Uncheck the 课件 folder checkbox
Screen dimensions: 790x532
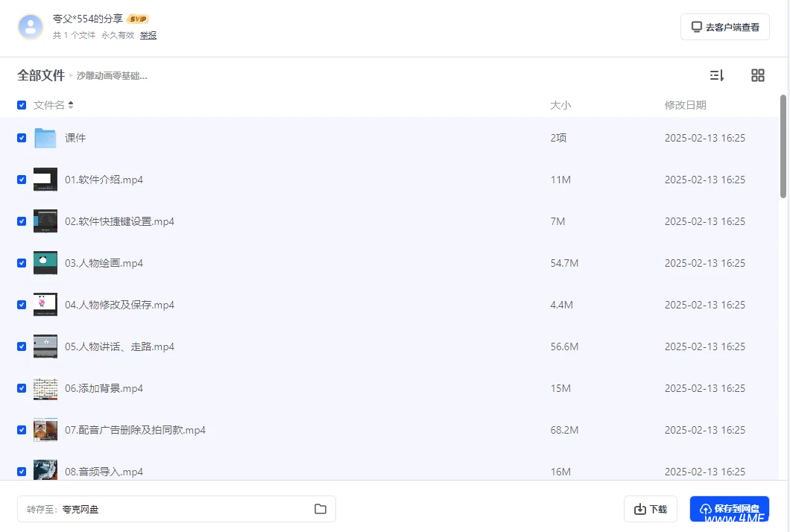click(22, 138)
